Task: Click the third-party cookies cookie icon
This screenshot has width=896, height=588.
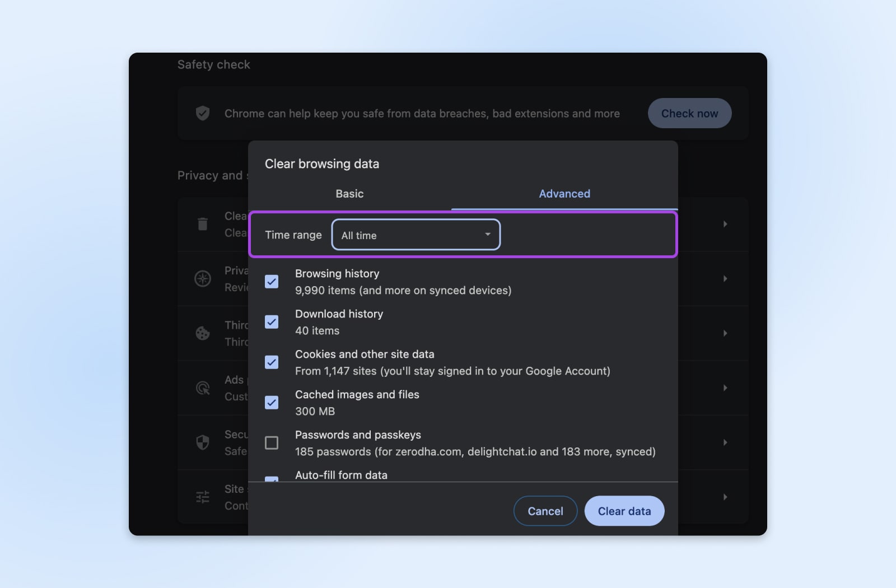Action: (x=203, y=333)
